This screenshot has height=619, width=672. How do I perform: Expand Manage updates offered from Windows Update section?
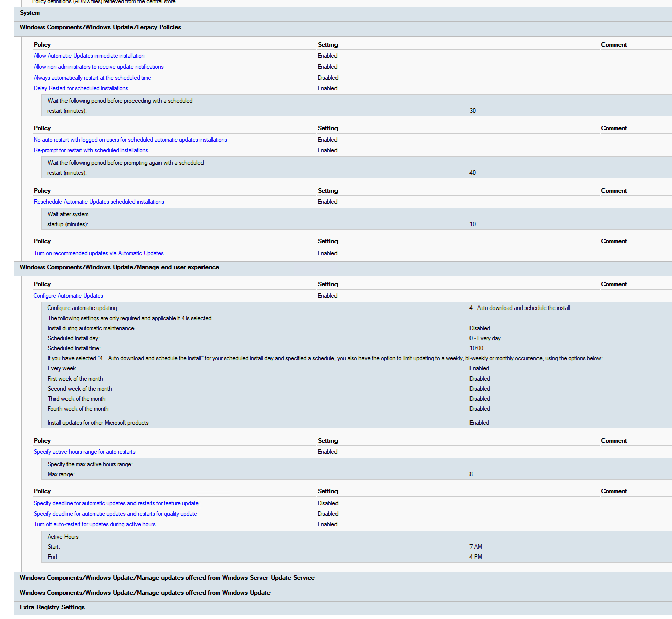point(343,594)
